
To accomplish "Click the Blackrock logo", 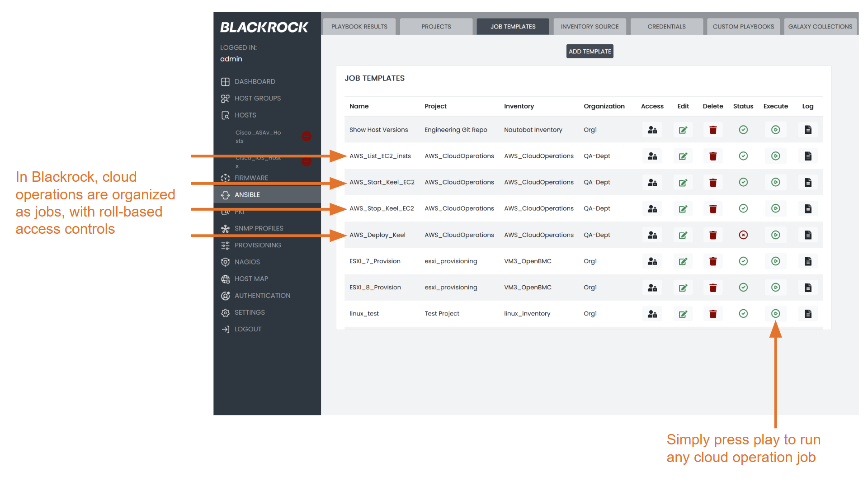I will (264, 28).
